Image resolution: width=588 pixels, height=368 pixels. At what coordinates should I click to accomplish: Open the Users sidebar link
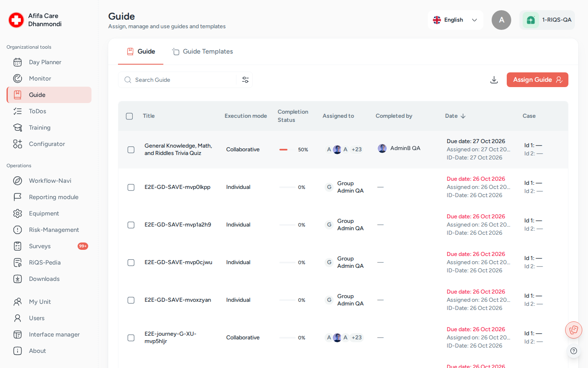pyautogui.click(x=49, y=318)
